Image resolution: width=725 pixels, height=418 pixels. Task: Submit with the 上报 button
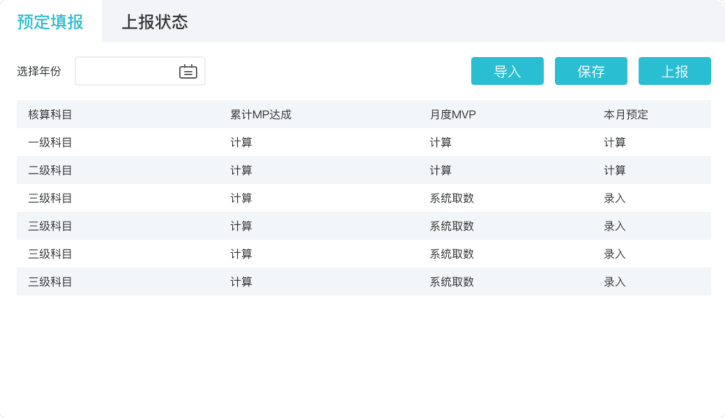(674, 71)
